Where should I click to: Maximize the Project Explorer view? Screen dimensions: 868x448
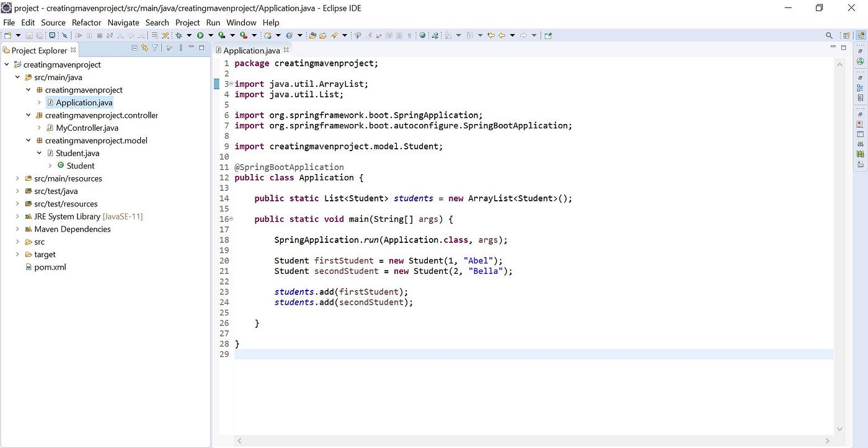pyautogui.click(x=201, y=47)
